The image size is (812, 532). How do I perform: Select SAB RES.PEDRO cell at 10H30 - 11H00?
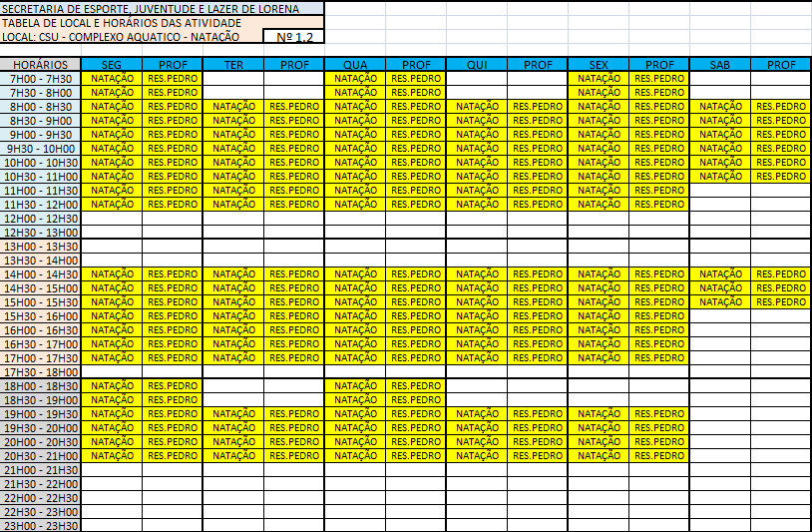tap(781, 177)
